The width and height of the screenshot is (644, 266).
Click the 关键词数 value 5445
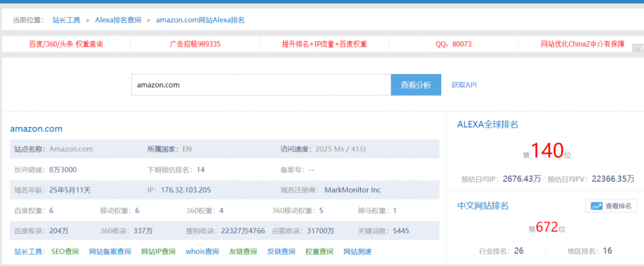[401, 231]
